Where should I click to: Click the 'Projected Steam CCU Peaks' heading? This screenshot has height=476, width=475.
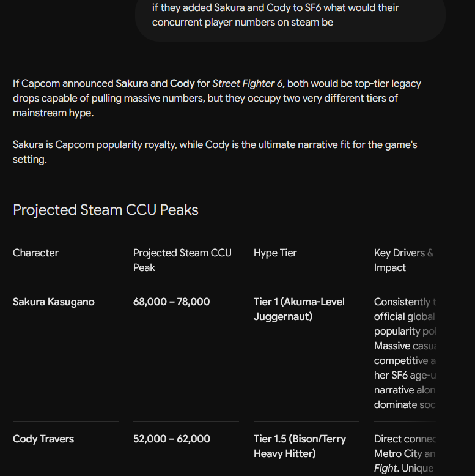[x=106, y=210]
